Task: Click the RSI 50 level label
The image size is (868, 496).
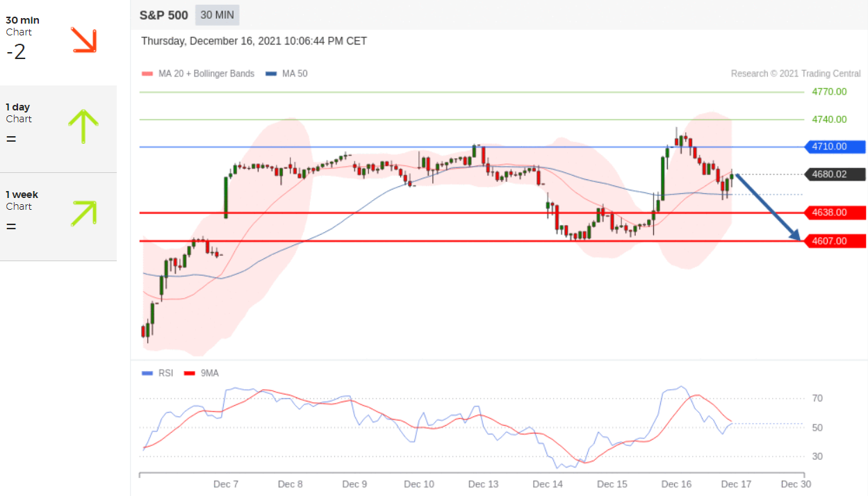Action: 818,427
